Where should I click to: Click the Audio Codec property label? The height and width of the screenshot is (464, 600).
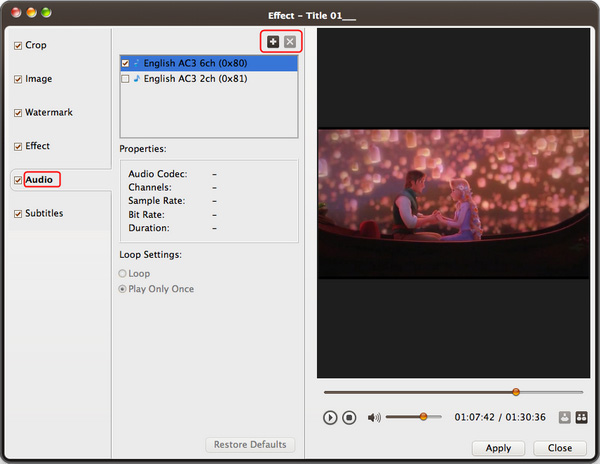click(158, 174)
